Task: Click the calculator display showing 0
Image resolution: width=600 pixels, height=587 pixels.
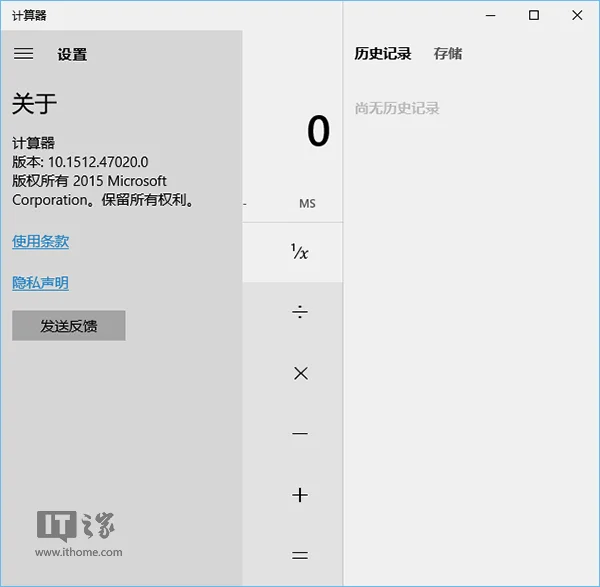Action: point(318,131)
